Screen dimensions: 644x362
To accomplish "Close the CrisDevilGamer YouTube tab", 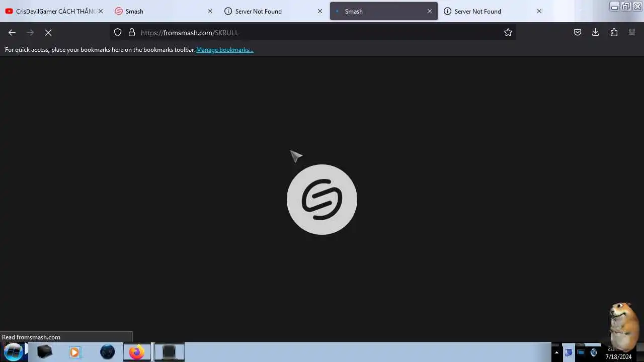I will (101, 11).
